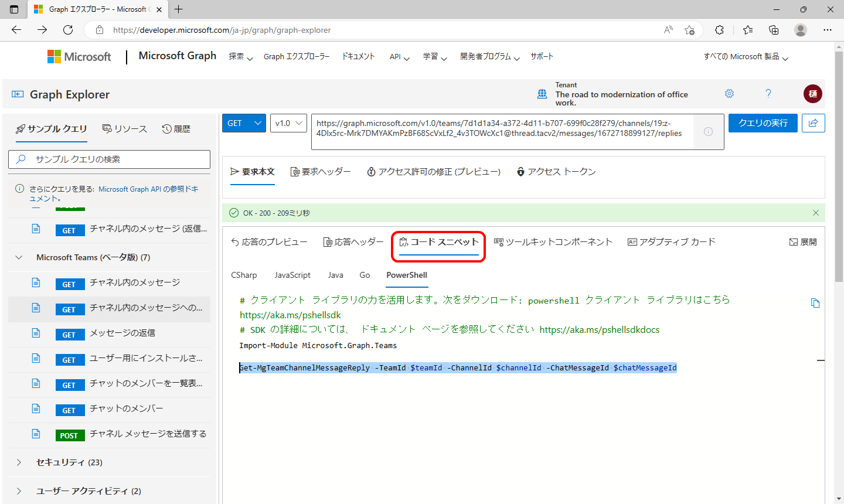This screenshot has width=844, height=504.
Task: Go back with the browser back arrow
Action: click(16, 30)
